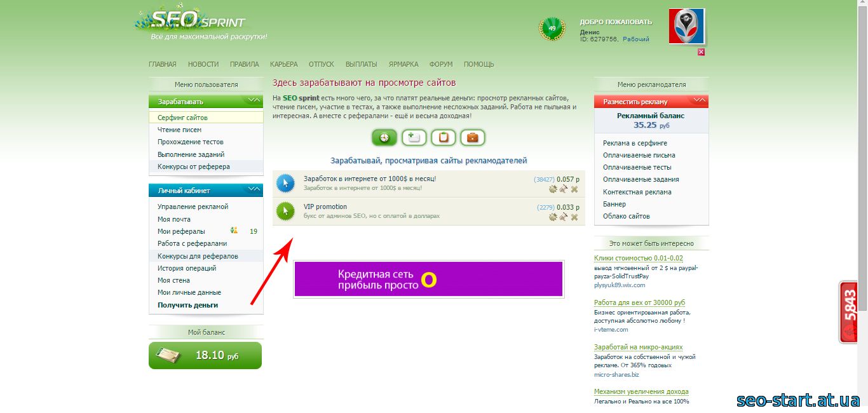Collapse the Разместить рекламу section

700,100
